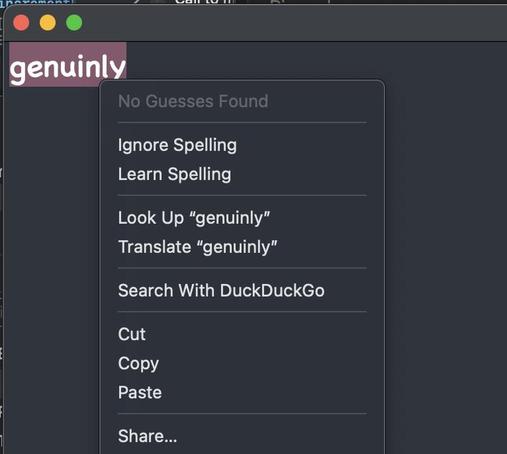
Task: Close the window with red button
Action: 21,23
